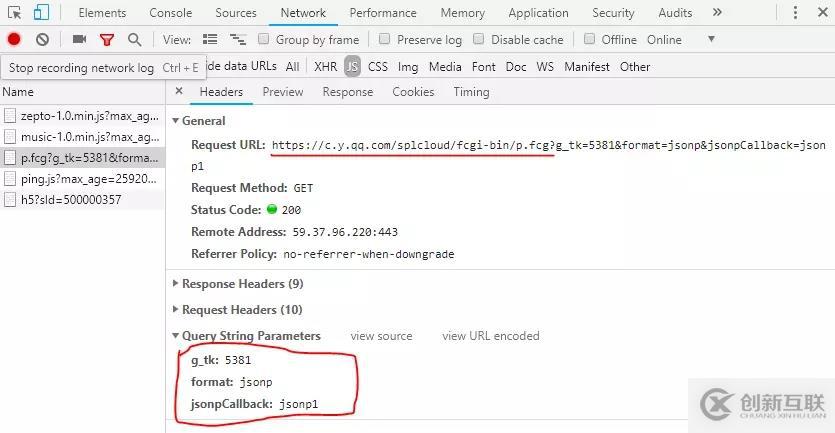Click the view URL encoded link
The height and width of the screenshot is (433, 835).
[x=490, y=336]
